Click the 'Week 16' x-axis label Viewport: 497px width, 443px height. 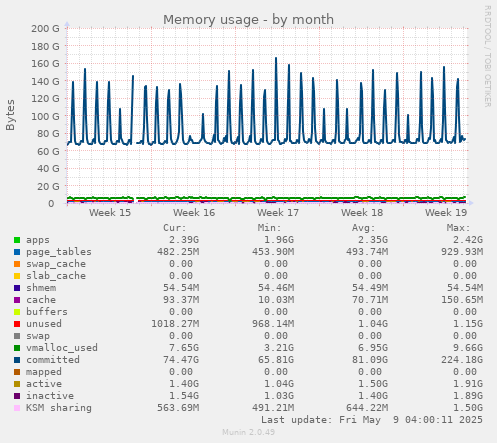[x=194, y=213]
